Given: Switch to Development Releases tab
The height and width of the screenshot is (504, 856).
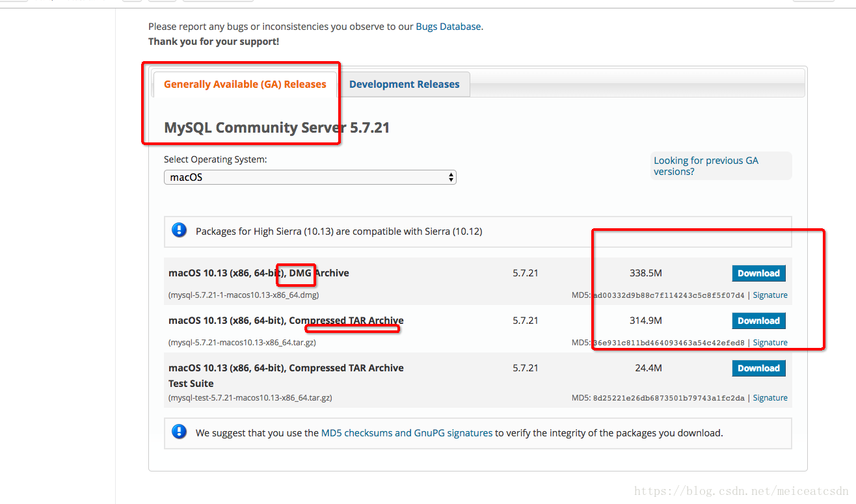Looking at the screenshot, I should pos(404,85).
